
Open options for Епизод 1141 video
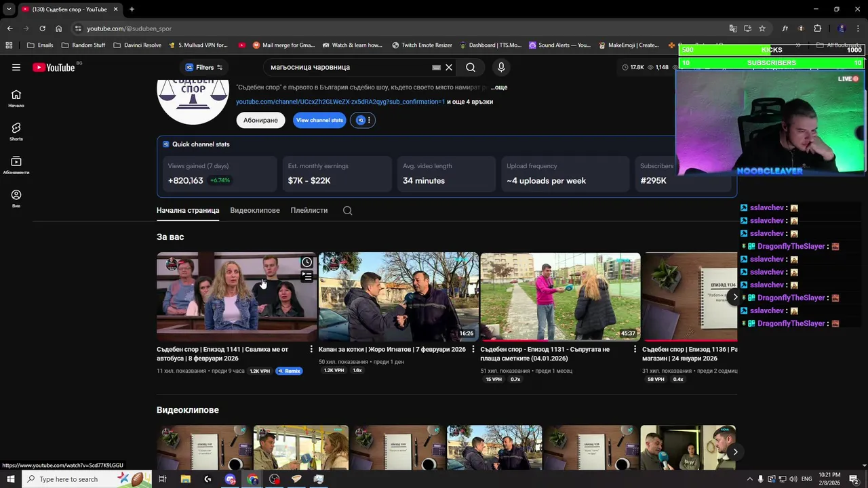(311, 349)
